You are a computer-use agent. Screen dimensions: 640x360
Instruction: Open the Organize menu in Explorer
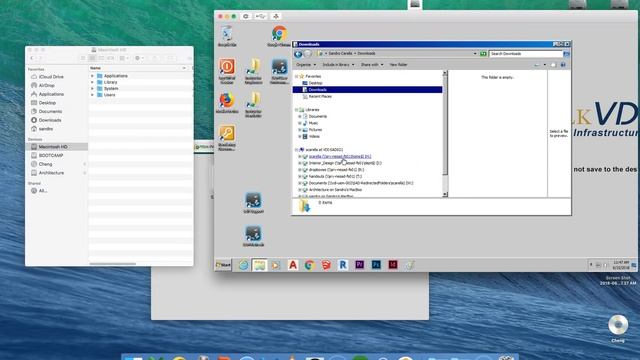306,65
